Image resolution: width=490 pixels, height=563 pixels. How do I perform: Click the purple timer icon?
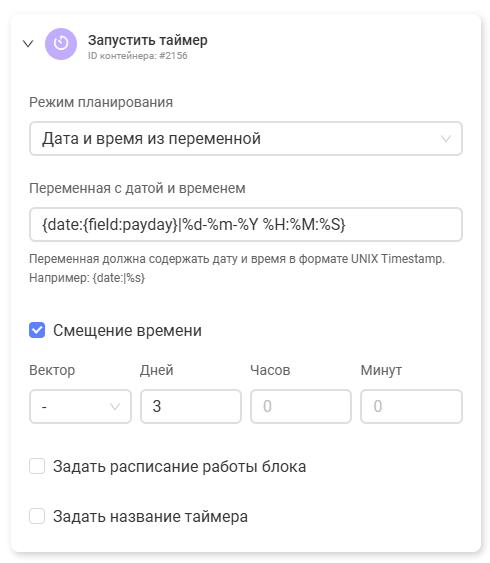click(x=61, y=44)
